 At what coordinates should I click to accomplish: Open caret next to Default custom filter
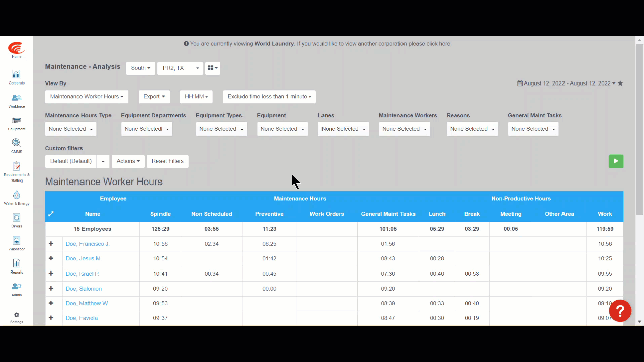(x=103, y=161)
